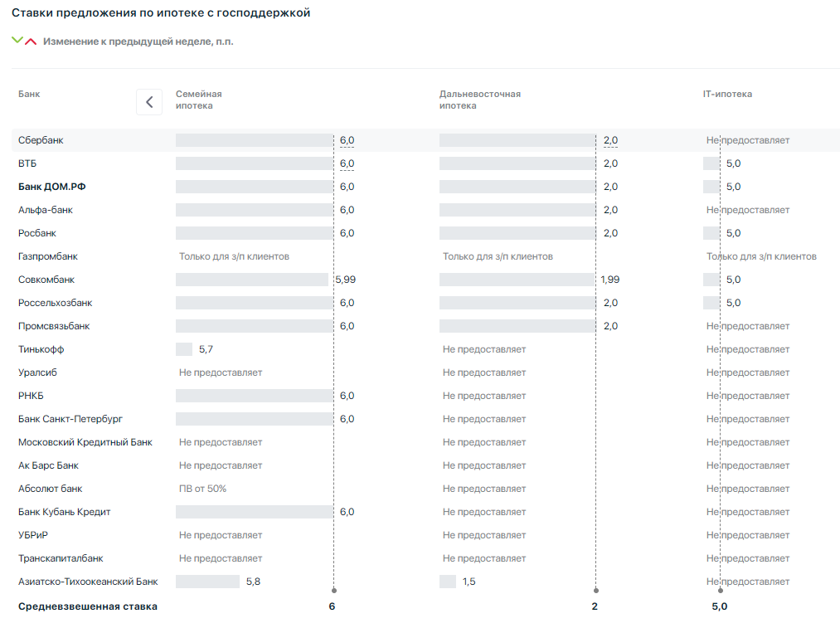Click the left chevron scroll button

(149, 102)
